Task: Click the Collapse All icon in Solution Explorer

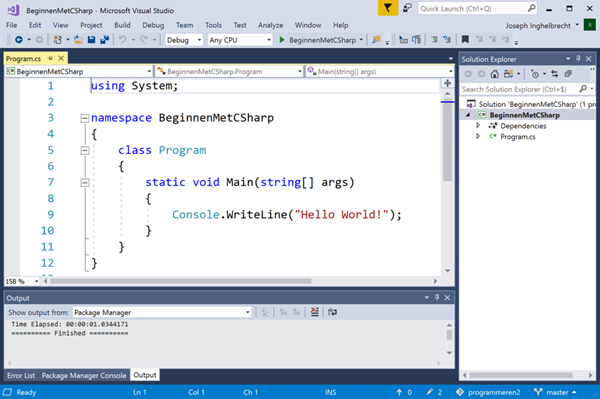Action: (x=568, y=74)
